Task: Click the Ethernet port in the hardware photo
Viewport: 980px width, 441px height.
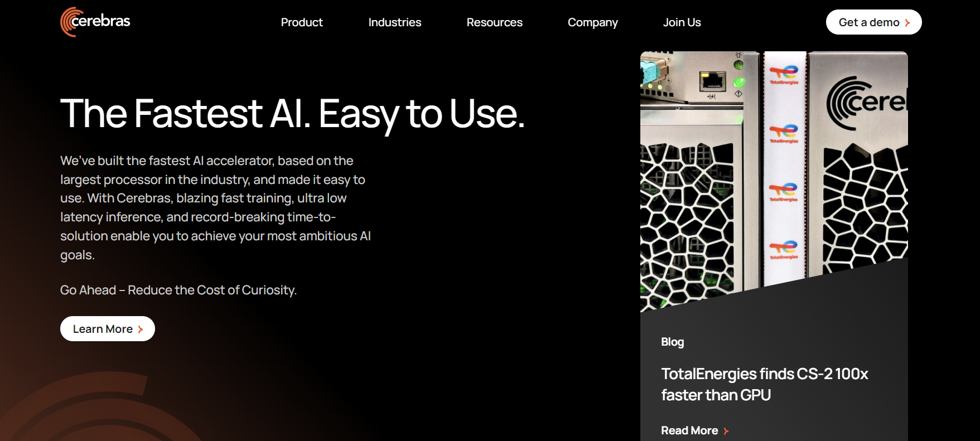Action: coord(713,81)
